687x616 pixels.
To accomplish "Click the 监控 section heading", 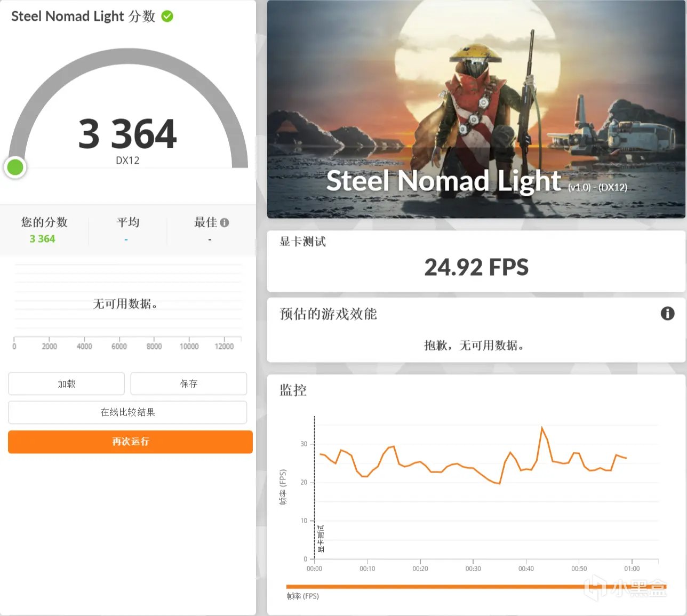I will pos(293,390).
